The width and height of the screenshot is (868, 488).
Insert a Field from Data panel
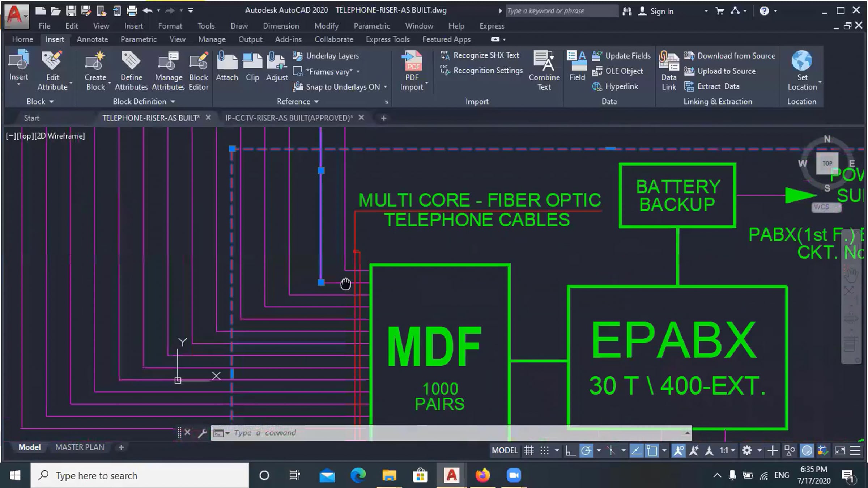click(577, 66)
